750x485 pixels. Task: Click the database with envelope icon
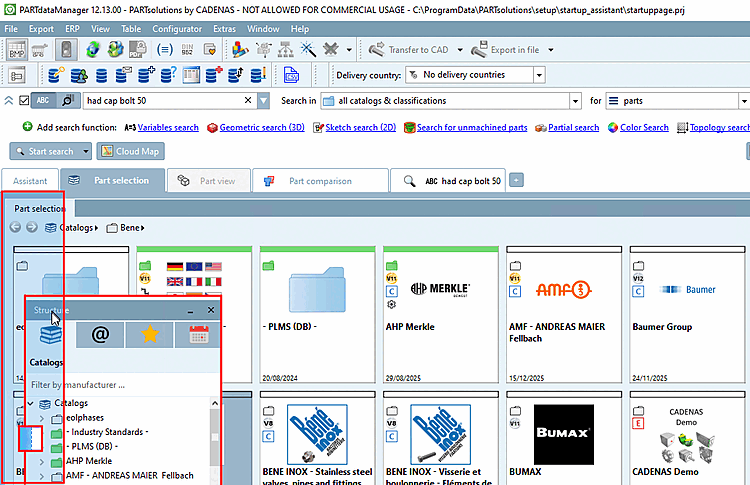[x=123, y=75]
